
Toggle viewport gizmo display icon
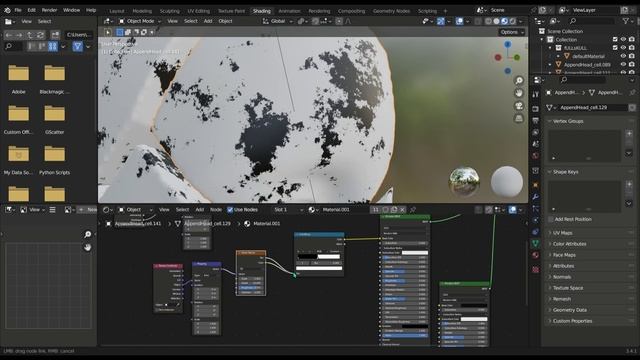tap(441, 21)
